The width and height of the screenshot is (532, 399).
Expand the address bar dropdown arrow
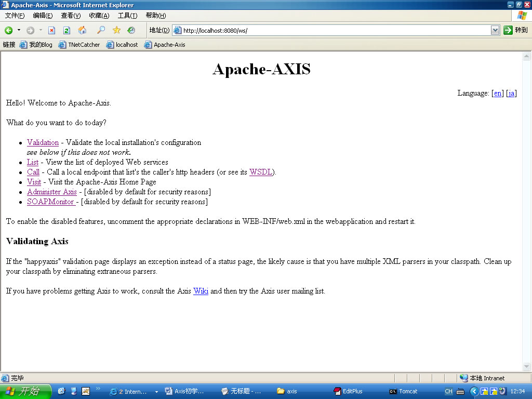coord(495,31)
